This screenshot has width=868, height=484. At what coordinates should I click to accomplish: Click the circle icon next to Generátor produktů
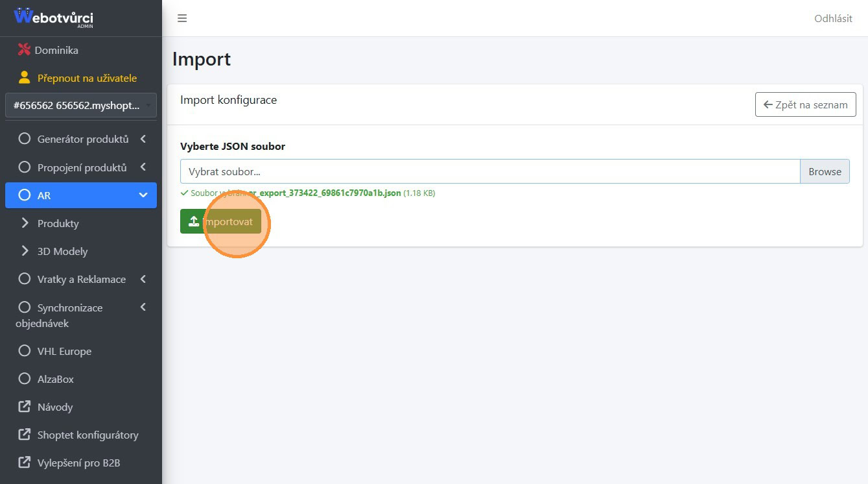click(x=25, y=139)
